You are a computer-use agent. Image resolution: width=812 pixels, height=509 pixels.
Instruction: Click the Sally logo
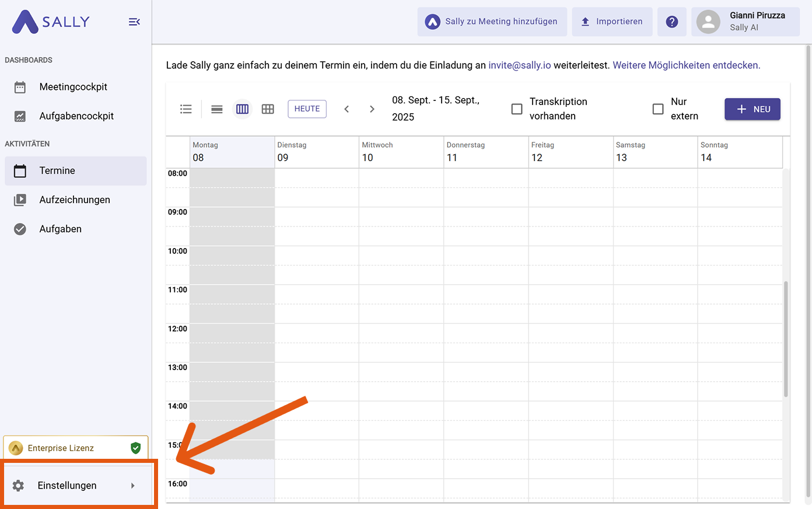(x=51, y=22)
